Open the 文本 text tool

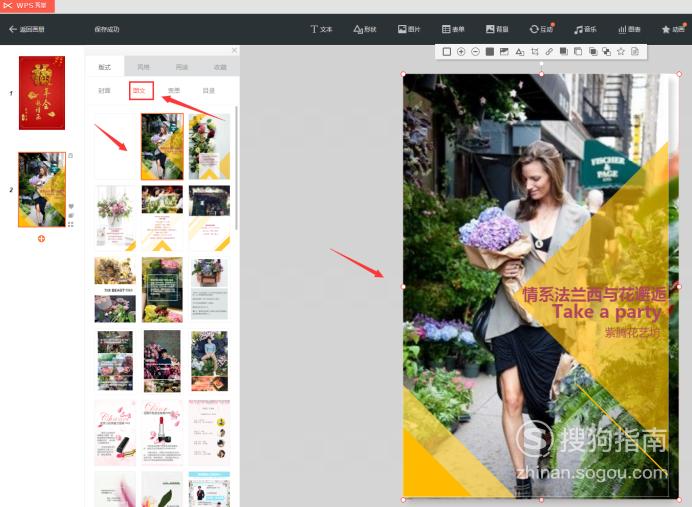[x=321, y=29]
